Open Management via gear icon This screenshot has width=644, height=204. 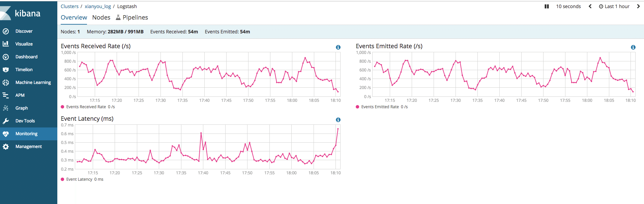point(6,147)
